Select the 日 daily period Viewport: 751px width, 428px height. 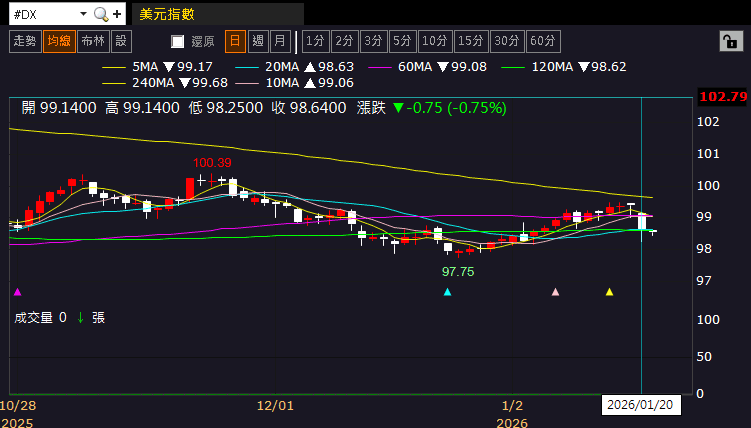[235, 41]
